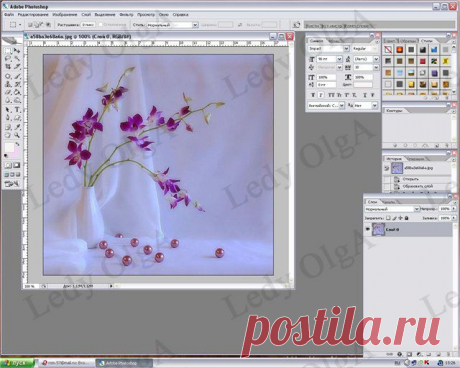Select the Lasso tool
The image size is (460, 368).
coord(8,59)
